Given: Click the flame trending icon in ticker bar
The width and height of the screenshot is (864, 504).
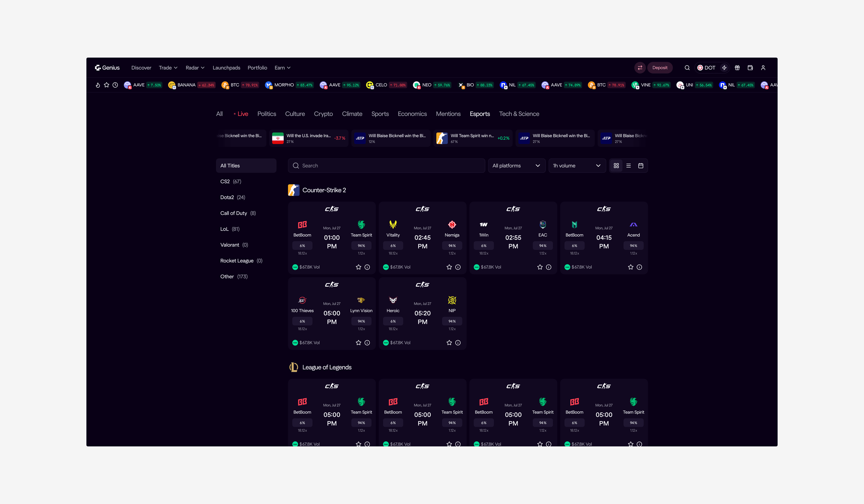Looking at the screenshot, I should coord(98,85).
